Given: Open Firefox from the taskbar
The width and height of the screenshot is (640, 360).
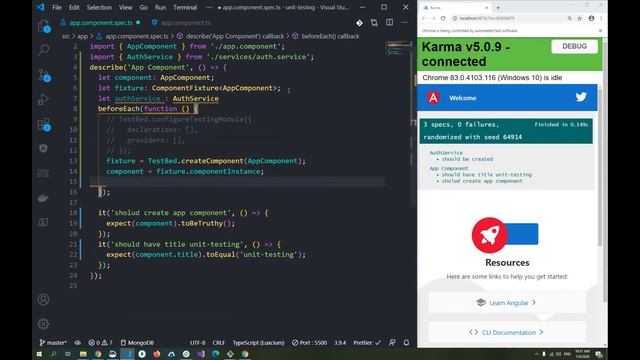Looking at the screenshot, I should [x=156, y=354].
